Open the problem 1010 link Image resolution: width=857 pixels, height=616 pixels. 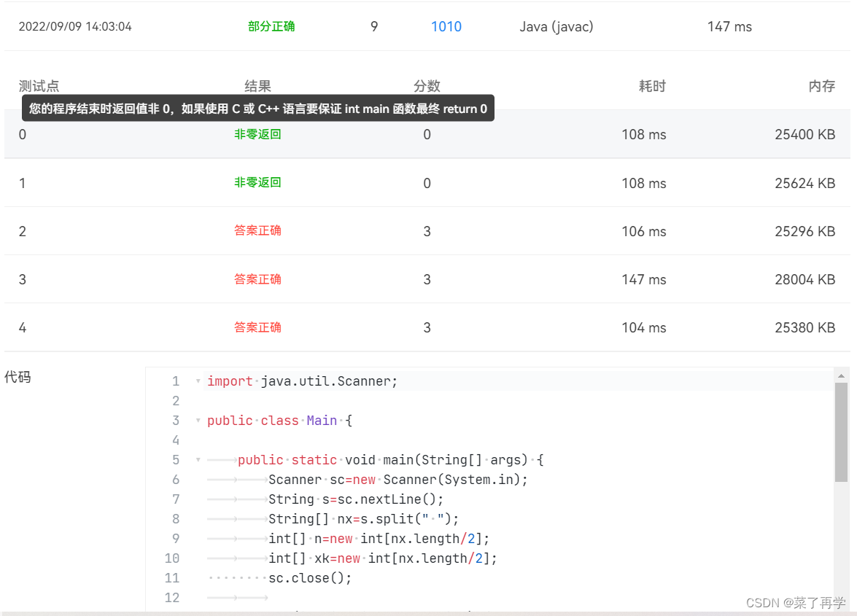(x=447, y=26)
